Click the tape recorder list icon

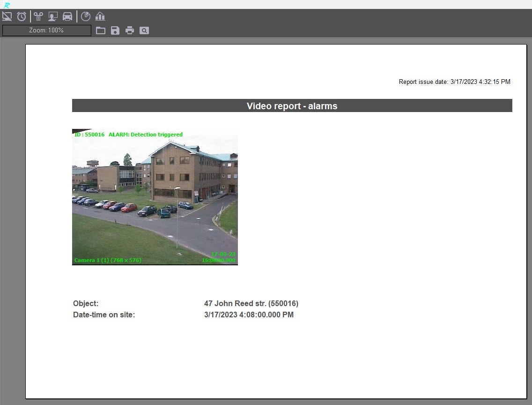click(38, 16)
